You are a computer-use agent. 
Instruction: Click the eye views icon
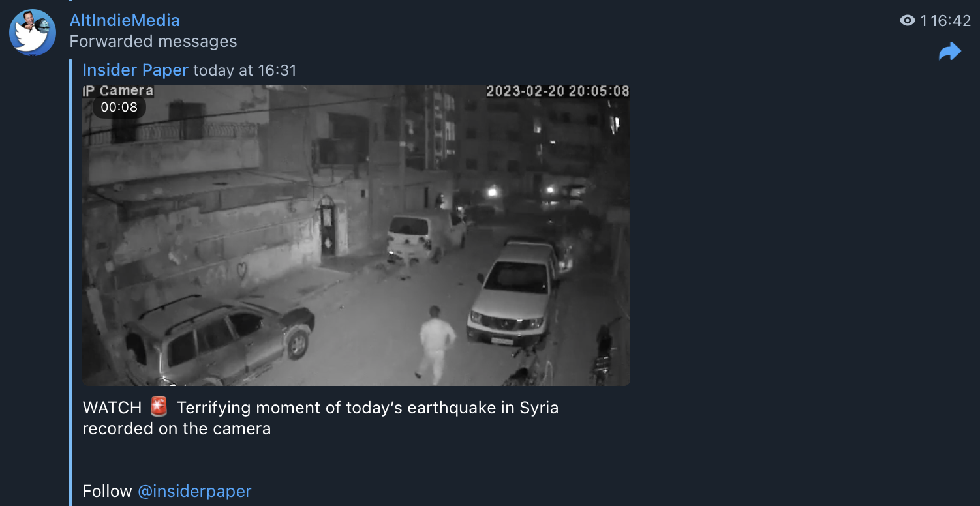click(x=907, y=21)
